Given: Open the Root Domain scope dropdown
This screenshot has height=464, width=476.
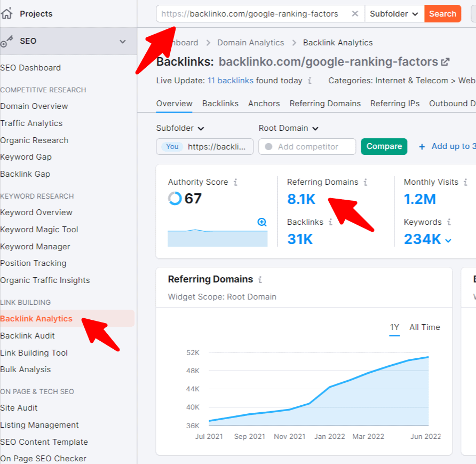Looking at the screenshot, I should click(288, 128).
